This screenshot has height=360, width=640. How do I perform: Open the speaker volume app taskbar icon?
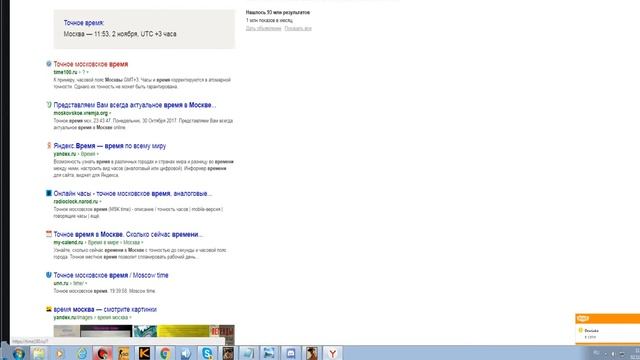coord(186,353)
